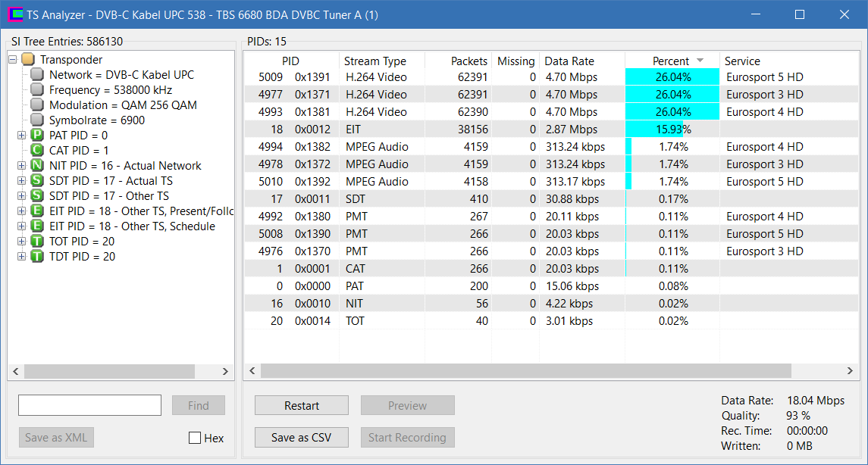The image size is (868, 465).
Task: Expand SDT PID 17 Other TS node
Action: click(21, 195)
